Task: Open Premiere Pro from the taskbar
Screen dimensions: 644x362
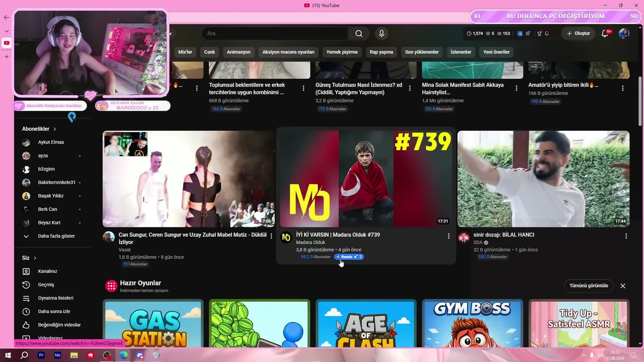Action: tap(41, 355)
